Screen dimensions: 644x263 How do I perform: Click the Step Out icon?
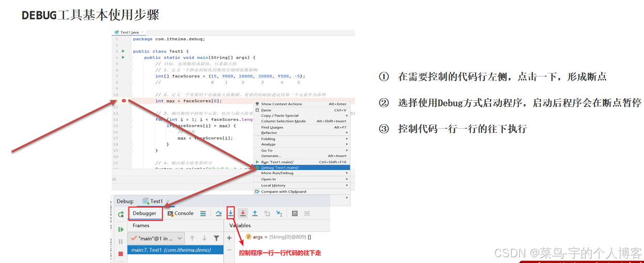tap(255, 213)
